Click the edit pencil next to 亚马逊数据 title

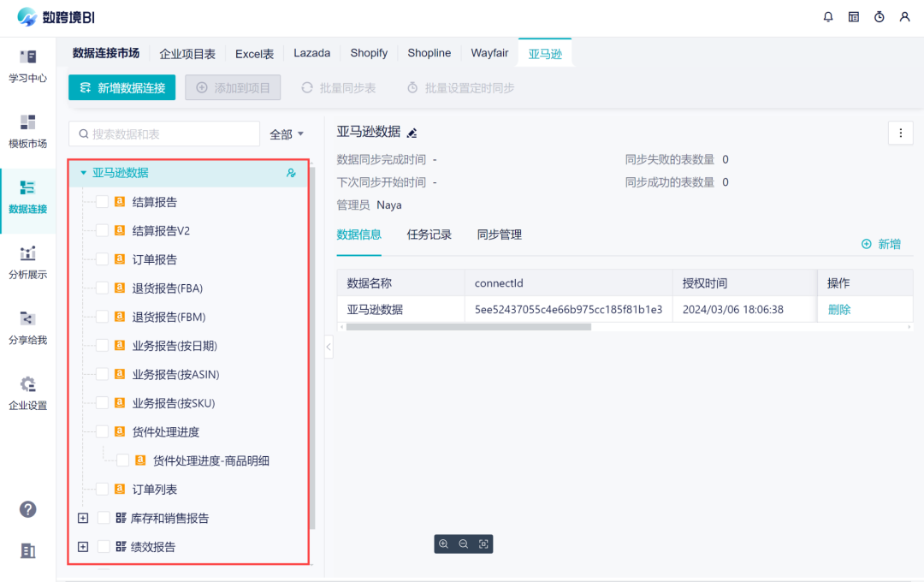click(412, 133)
